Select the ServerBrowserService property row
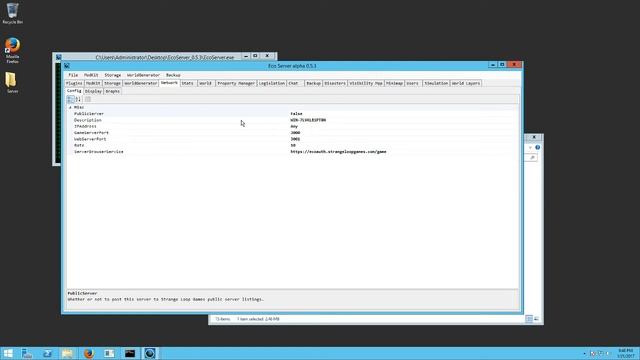Viewport: 640px width, 360px height. [293, 151]
